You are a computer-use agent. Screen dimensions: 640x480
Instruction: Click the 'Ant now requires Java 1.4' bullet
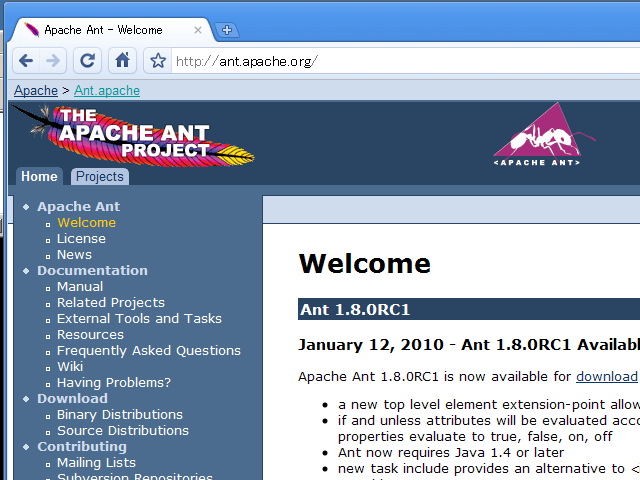(451, 452)
